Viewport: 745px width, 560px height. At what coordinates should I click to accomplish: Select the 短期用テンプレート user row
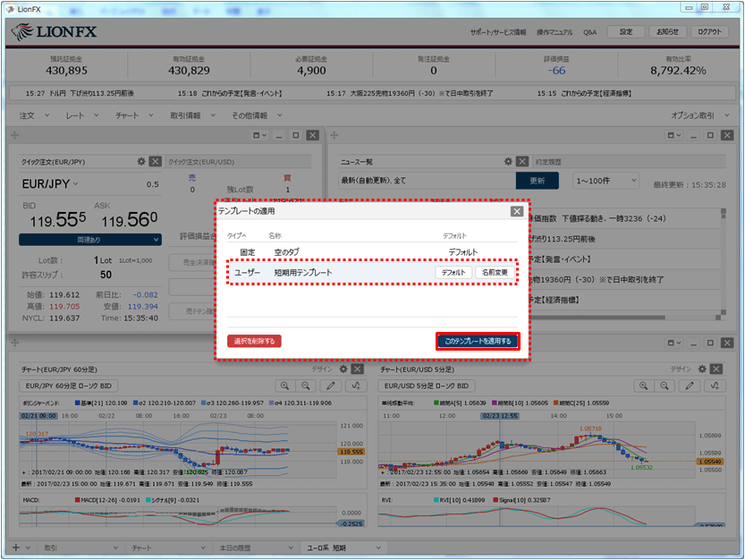click(372, 272)
